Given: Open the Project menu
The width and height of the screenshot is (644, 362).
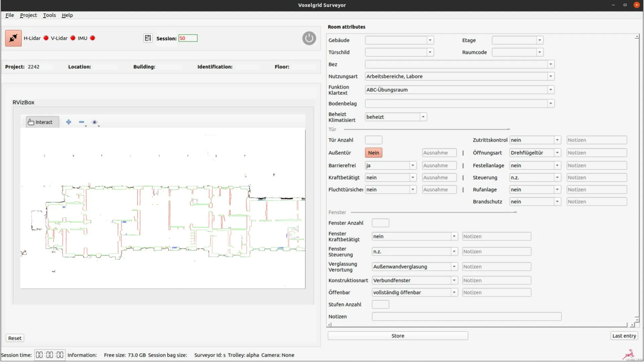Looking at the screenshot, I should (28, 15).
